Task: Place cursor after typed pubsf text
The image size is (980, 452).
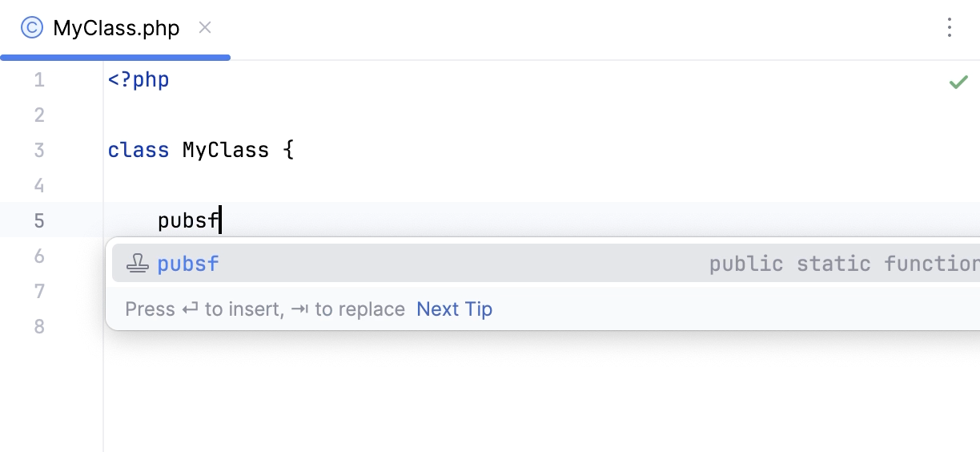Action: [x=219, y=221]
